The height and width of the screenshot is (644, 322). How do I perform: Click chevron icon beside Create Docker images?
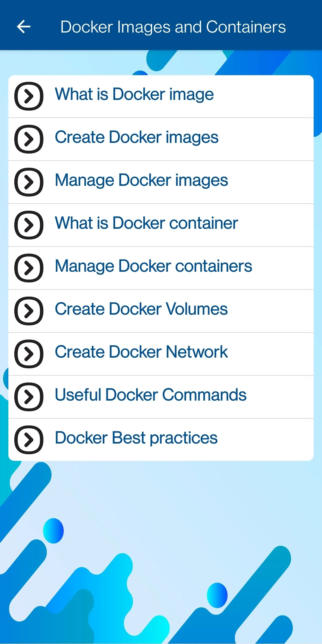(x=29, y=139)
